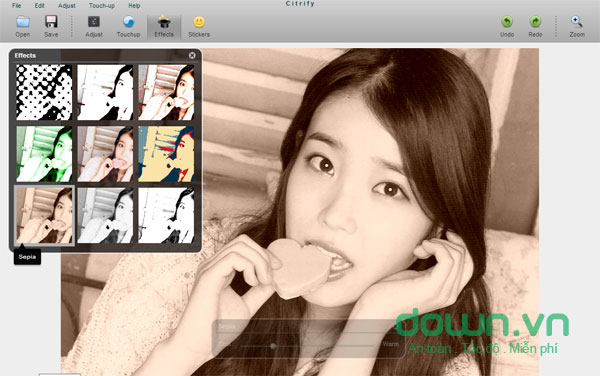Viewport: 600px width, 376px height.
Task: Activate the Zoom magnifier tool
Action: 577,26
